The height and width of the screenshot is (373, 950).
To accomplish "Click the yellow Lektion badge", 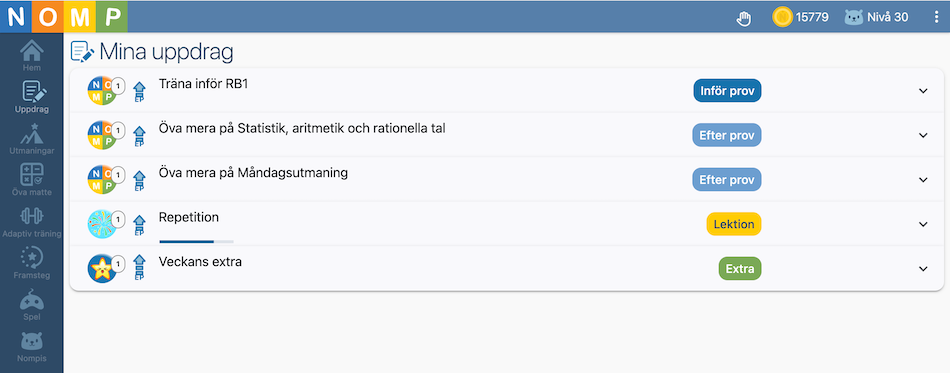I will 734,224.
